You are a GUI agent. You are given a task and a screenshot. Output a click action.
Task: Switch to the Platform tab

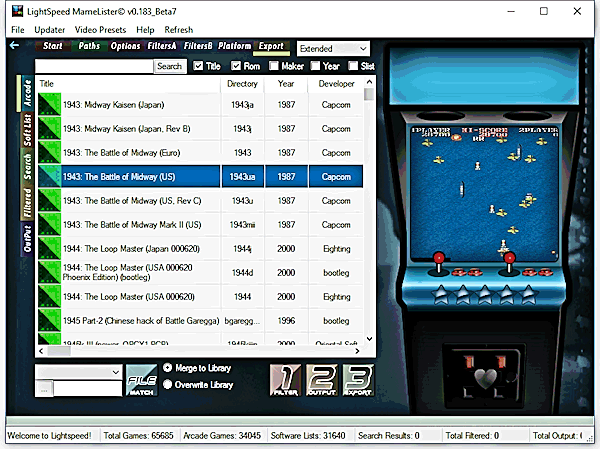(x=235, y=46)
